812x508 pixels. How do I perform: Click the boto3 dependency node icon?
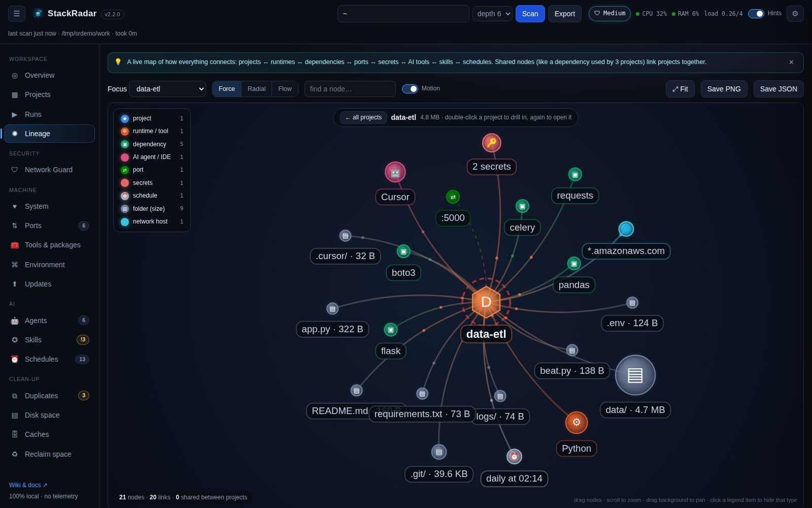point(403,251)
